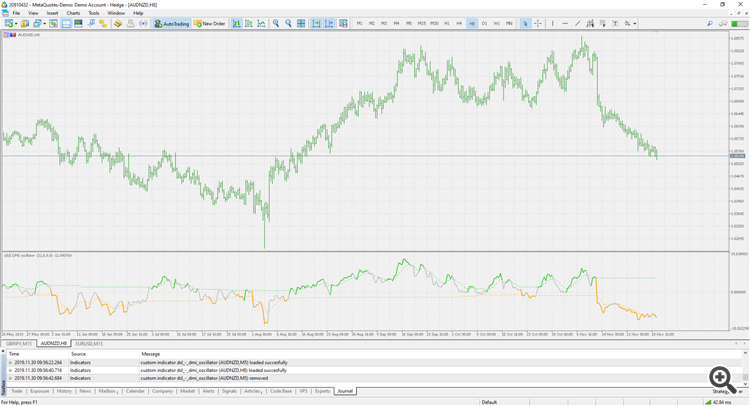Image resolution: width=750 pixels, height=406 pixels.
Task: Close the Toolbox panel with its X
Action: click(3, 351)
